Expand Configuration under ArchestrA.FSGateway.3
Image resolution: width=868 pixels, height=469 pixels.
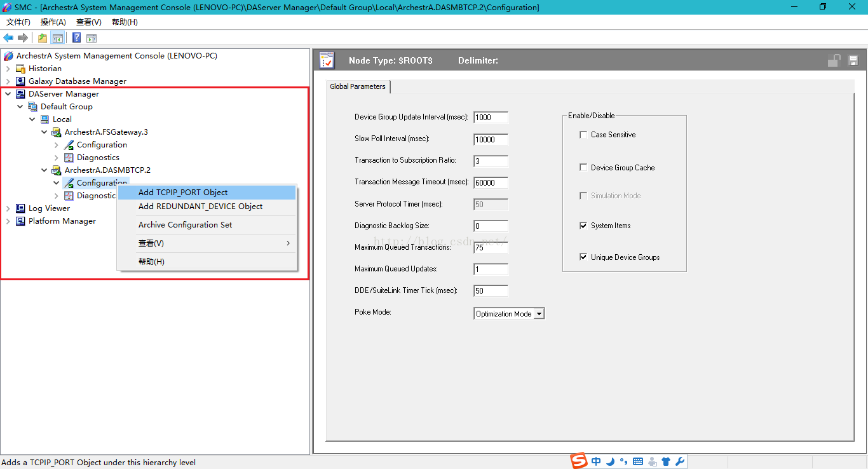(x=57, y=145)
